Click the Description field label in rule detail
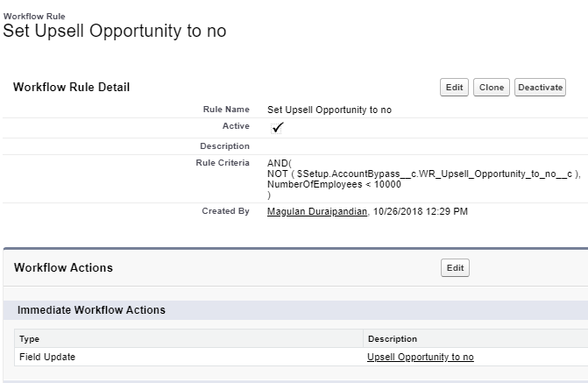Image resolution: width=588 pixels, height=383 pixels. click(x=224, y=146)
